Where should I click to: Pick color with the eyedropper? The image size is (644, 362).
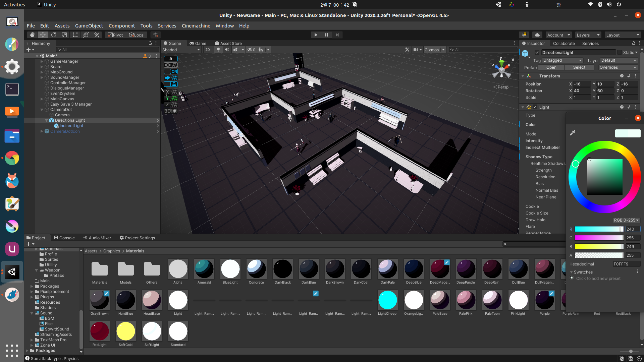(573, 133)
